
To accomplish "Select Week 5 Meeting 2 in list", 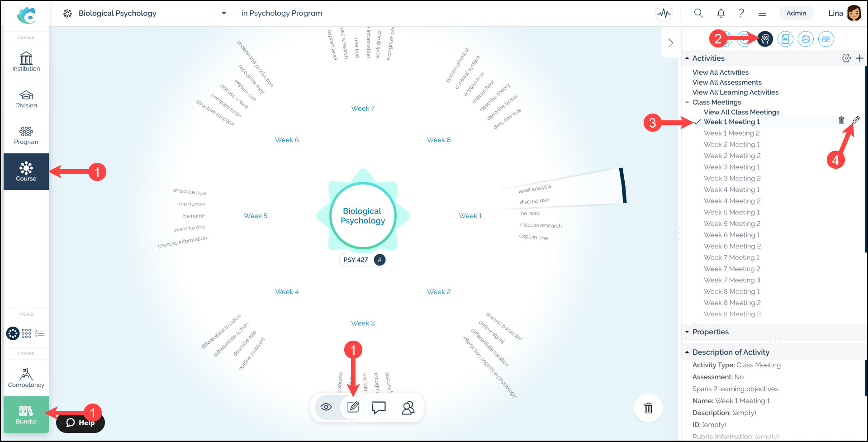I will [x=732, y=223].
